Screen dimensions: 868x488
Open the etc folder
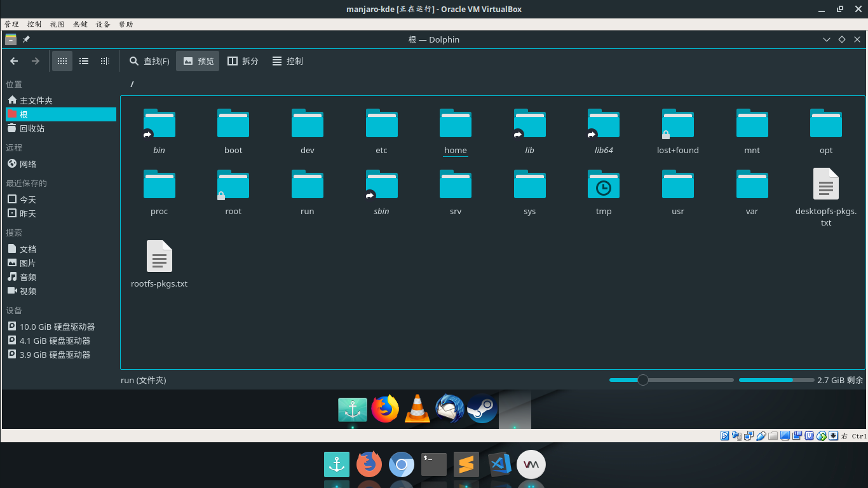tap(381, 132)
